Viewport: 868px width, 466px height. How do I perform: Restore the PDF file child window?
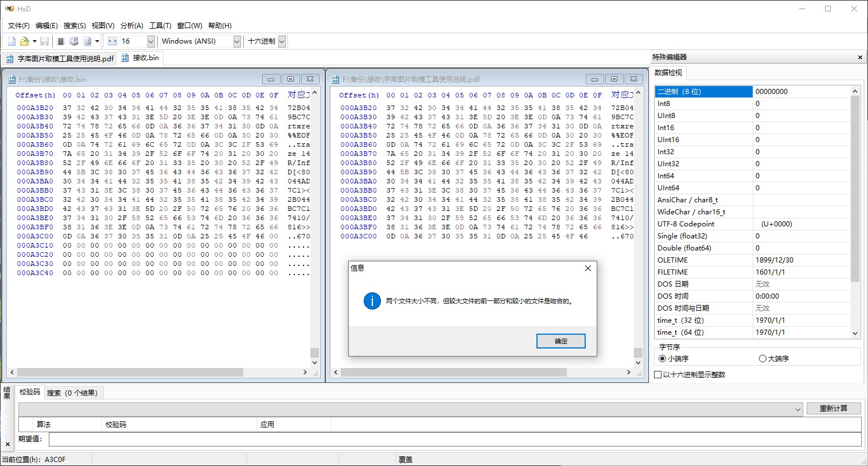click(614, 79)
